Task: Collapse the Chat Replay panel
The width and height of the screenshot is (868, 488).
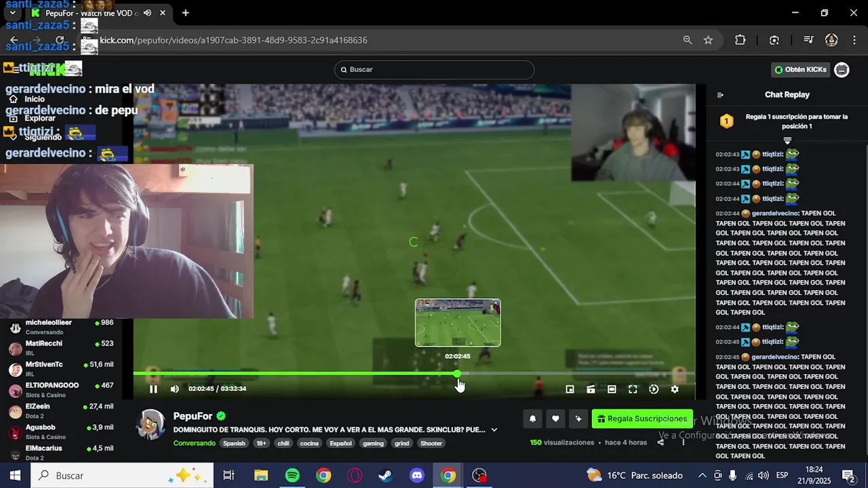Action: [720, 95]
